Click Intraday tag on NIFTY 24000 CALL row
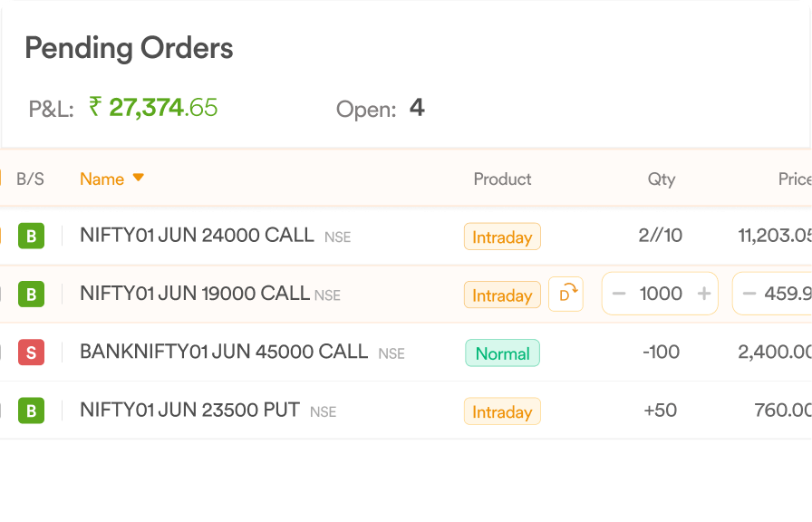Viewport: 812px width, 522px height. pyautogui.click(x=502, y=237)
